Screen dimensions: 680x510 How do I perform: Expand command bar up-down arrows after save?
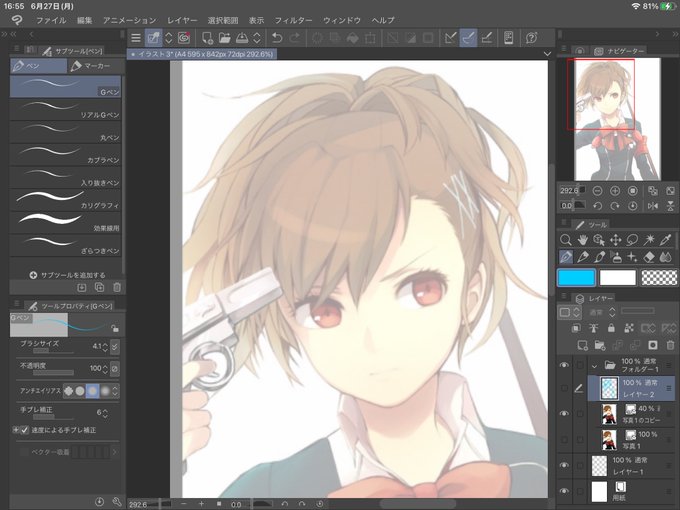(x=257, y=38)
